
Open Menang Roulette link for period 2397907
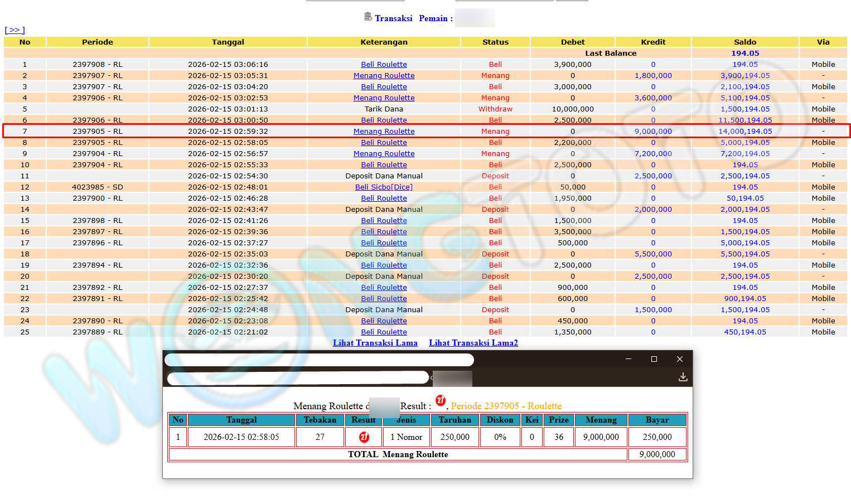[384, 76]
